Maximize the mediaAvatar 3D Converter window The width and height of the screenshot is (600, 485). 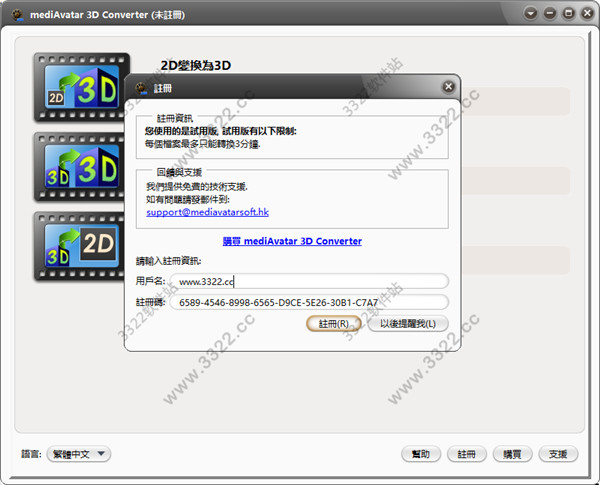point(569,14)
